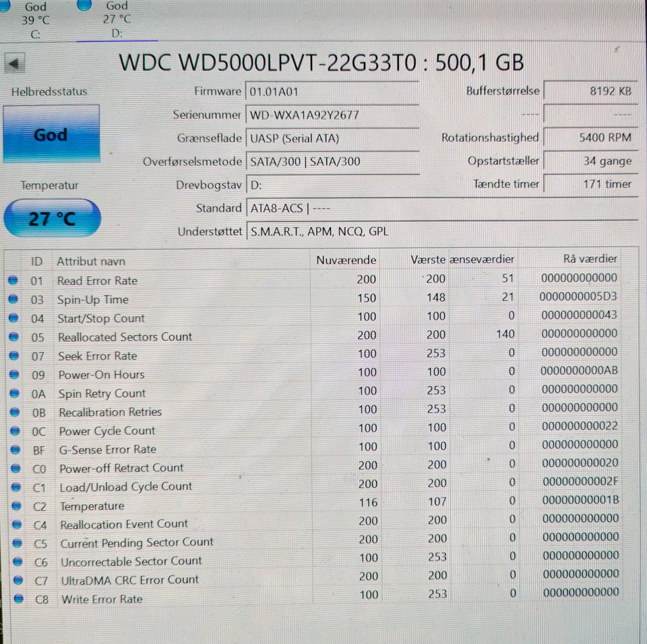The image size is (647, 644).
Task: Click the Attribut navn column header
Action: click(91, 261)
